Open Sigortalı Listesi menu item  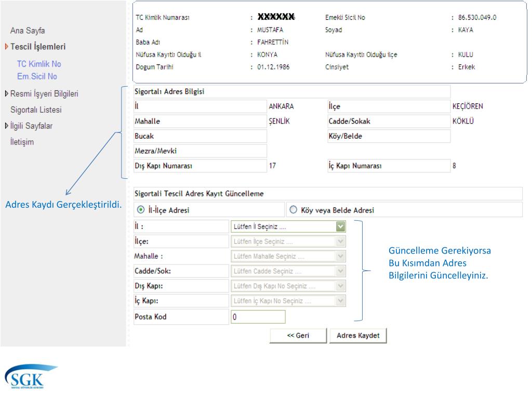pos(36,110)
